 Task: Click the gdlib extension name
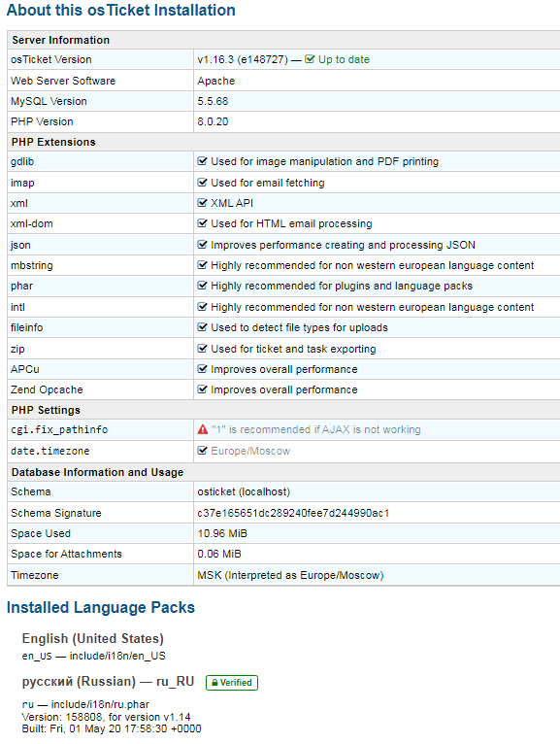click(x=22, y=161)
